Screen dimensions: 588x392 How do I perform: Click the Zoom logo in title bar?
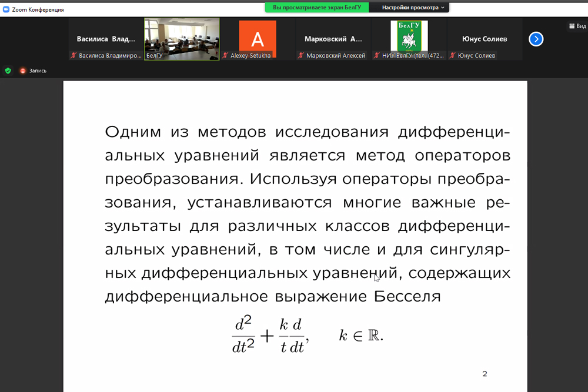pos(6,9)
